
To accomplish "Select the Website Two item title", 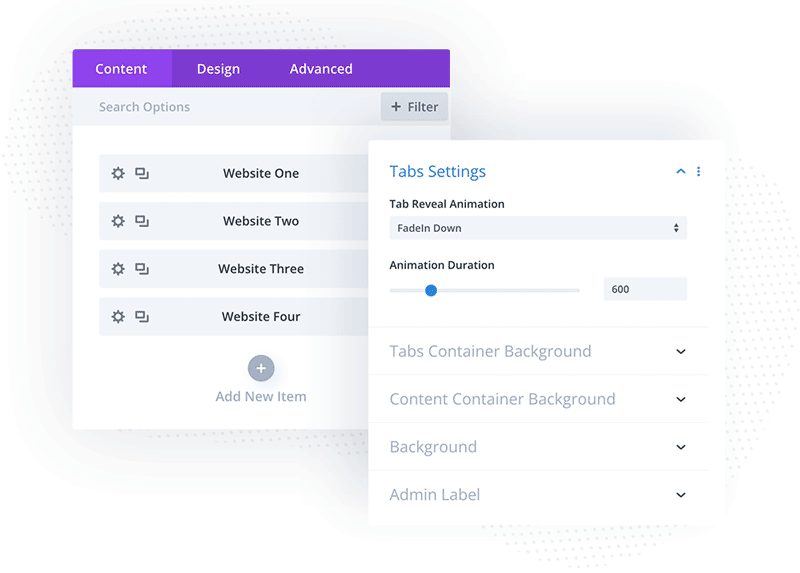I will (x=261, y=221).
